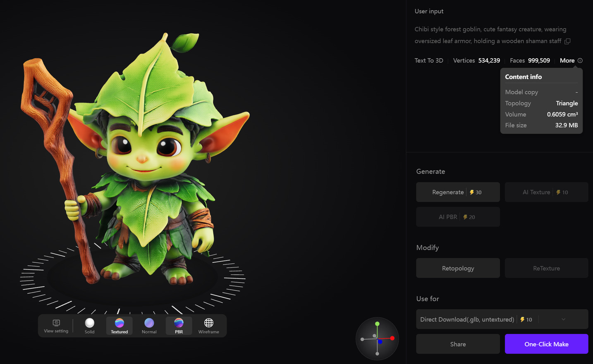
Task: Click the green axis on the gizmo
Action: pos(377,324)
